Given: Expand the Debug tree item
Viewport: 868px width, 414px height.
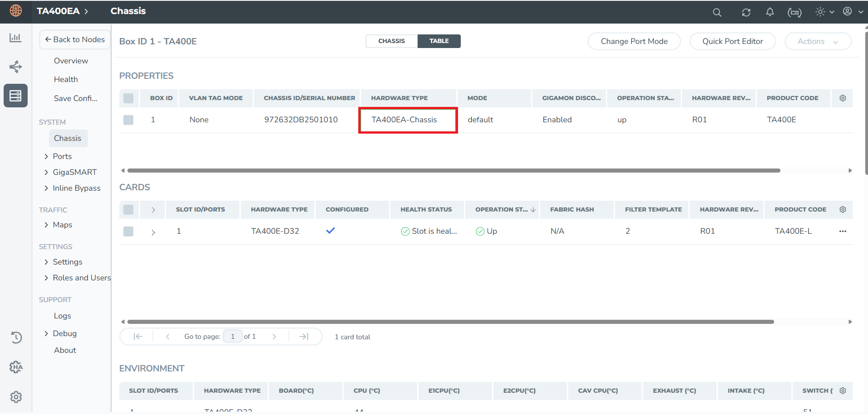Looking at the screenshot, I should [x=46, y=333].
